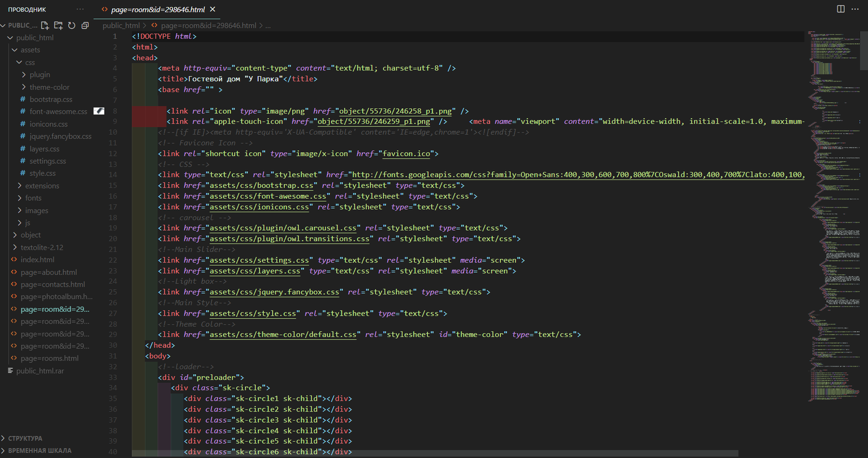This screenshot has height=458, width=868.
Task: Place cursor in the title text Гостевой дом
Action: click(214, 79)
